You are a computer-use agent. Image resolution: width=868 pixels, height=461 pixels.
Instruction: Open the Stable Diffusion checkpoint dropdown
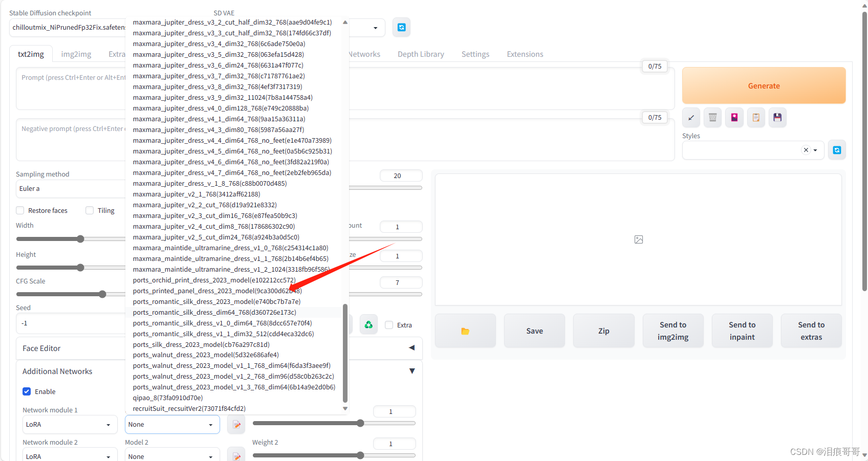68,27
